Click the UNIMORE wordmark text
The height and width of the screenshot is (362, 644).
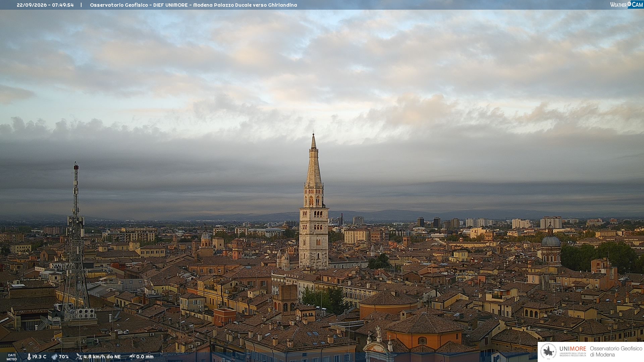click(573, 349)
